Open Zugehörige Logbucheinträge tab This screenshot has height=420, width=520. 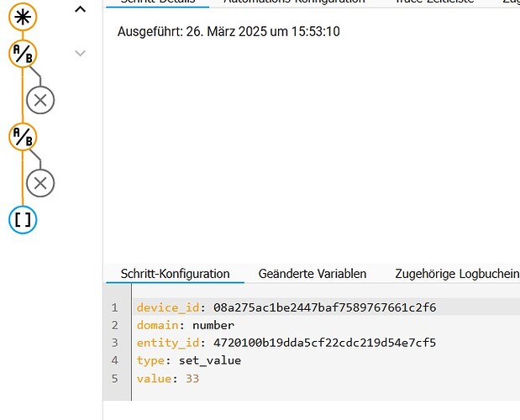[x=457, y=274]
